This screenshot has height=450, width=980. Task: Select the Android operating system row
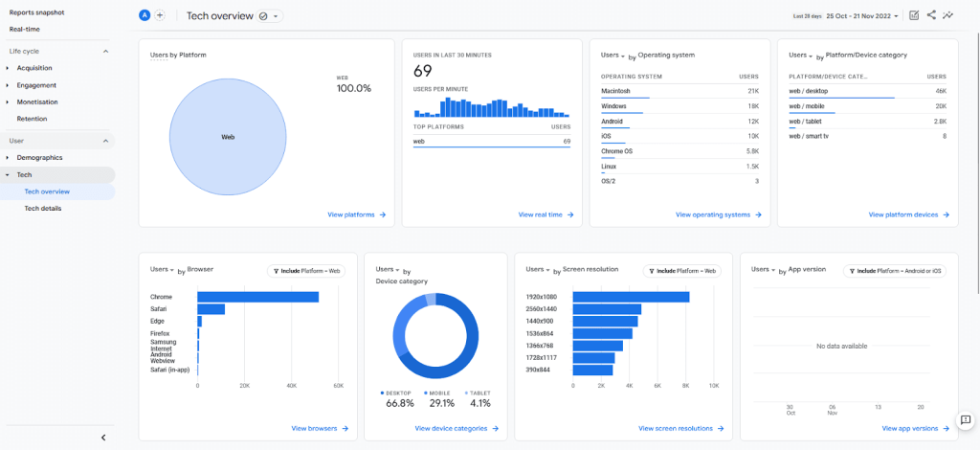[679, 122]
